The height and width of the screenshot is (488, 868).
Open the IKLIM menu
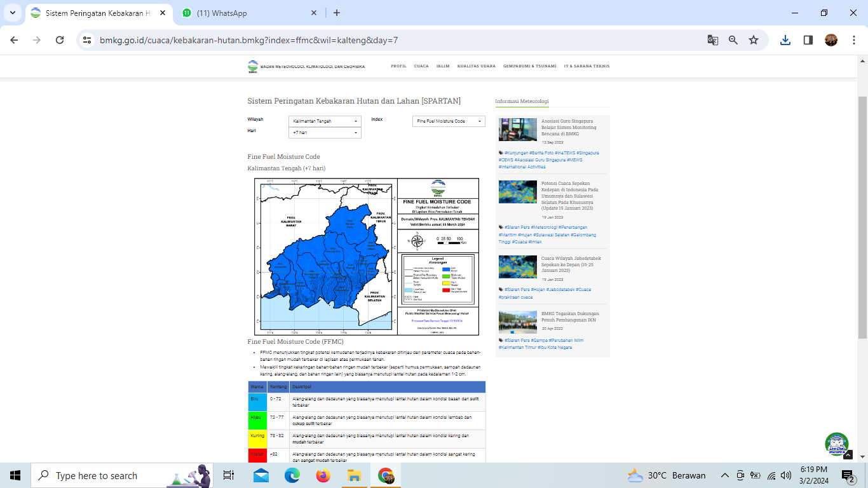(443, 66)
